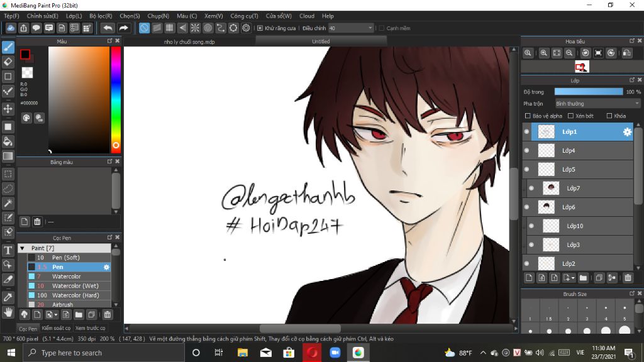The height and width of the screenshot is (362, 644).
Task: Adjust the Độ trong opacity slider
Action: click(589, 92)
